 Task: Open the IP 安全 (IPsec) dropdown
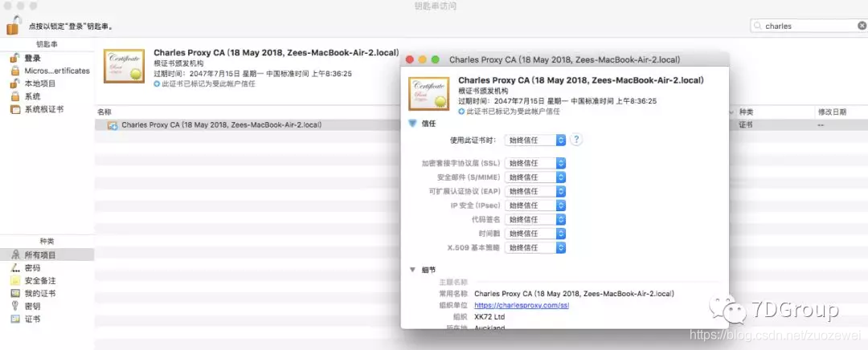pyautogui.click(x=534, y=206)
